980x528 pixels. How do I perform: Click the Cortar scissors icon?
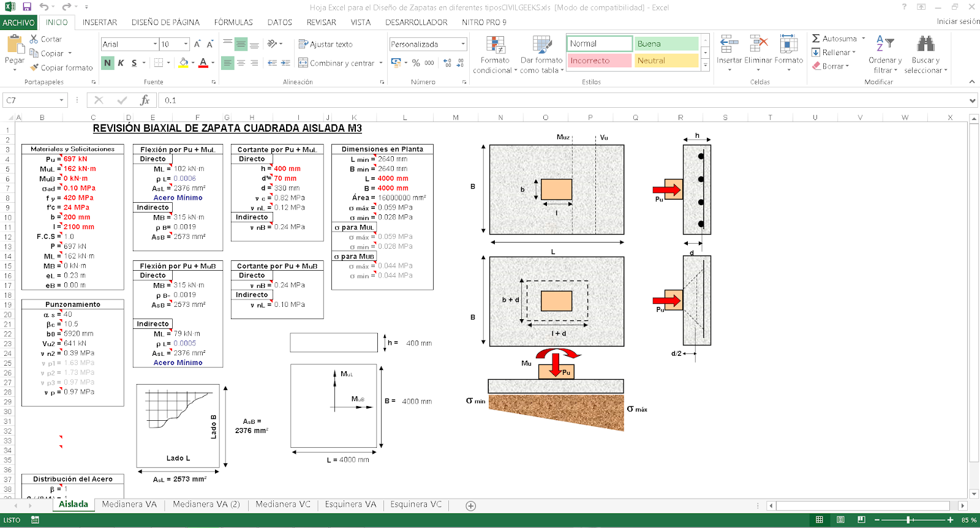pos(34,39)
